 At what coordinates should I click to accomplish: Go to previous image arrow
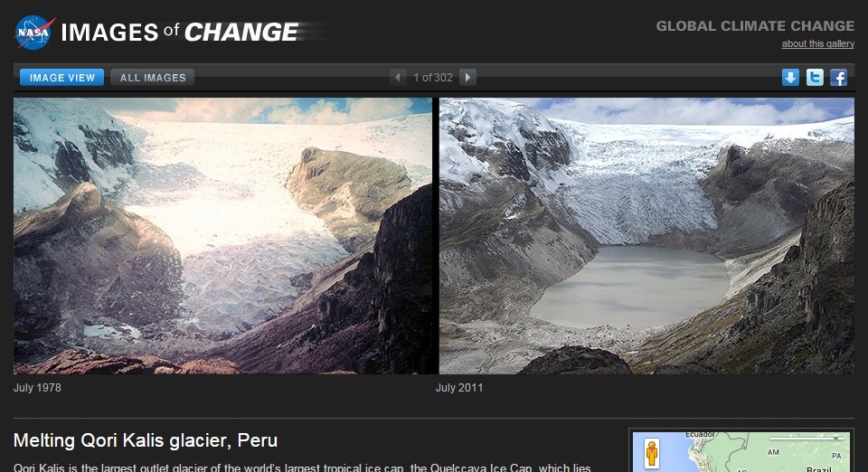(398, 78)
